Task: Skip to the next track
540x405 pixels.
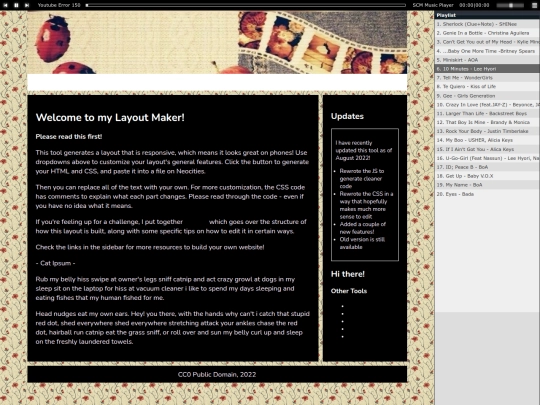Action: [x=27, y=5]
